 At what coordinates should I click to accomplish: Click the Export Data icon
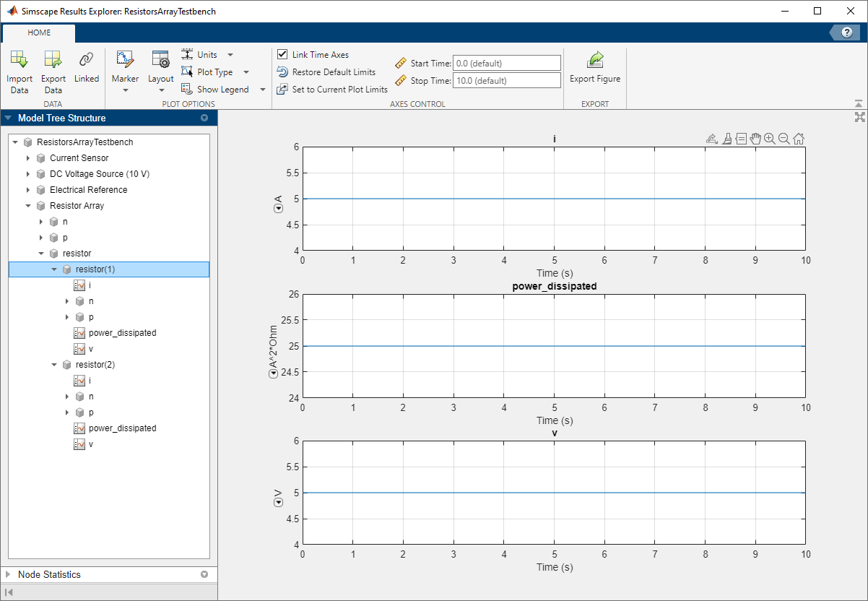pos(53,61)
